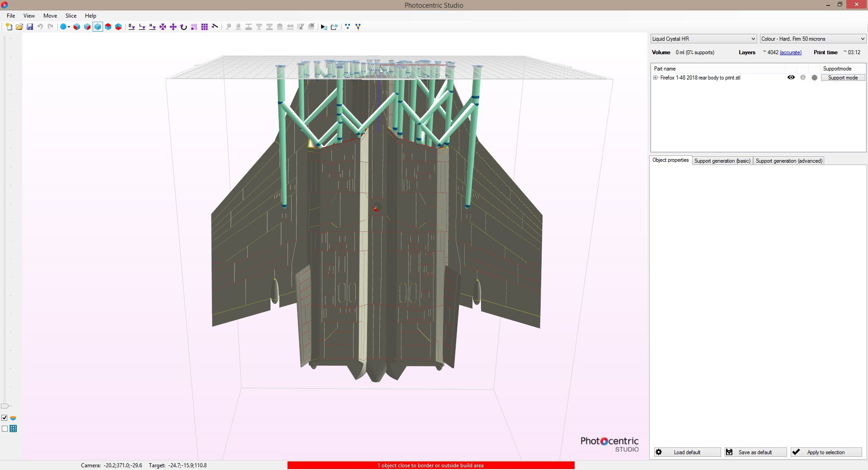The image size is (868, 470).
Task: Click the info icon on Firefox part row
Action: 803,77
